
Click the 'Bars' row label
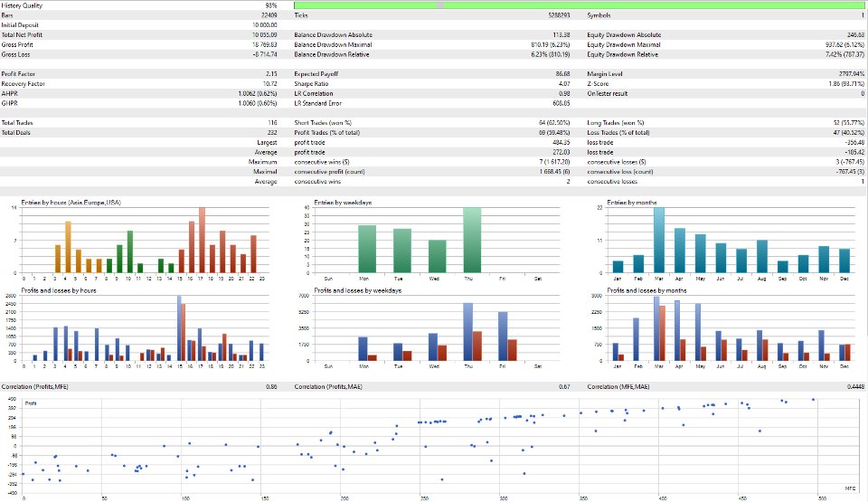[x=7, y=15]
